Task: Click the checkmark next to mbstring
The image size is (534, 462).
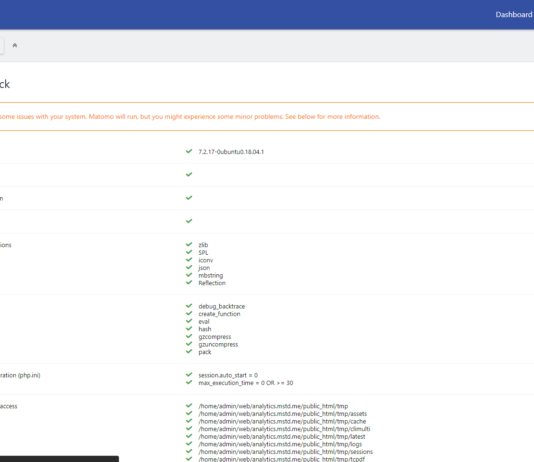Action: tap(189, 275)
